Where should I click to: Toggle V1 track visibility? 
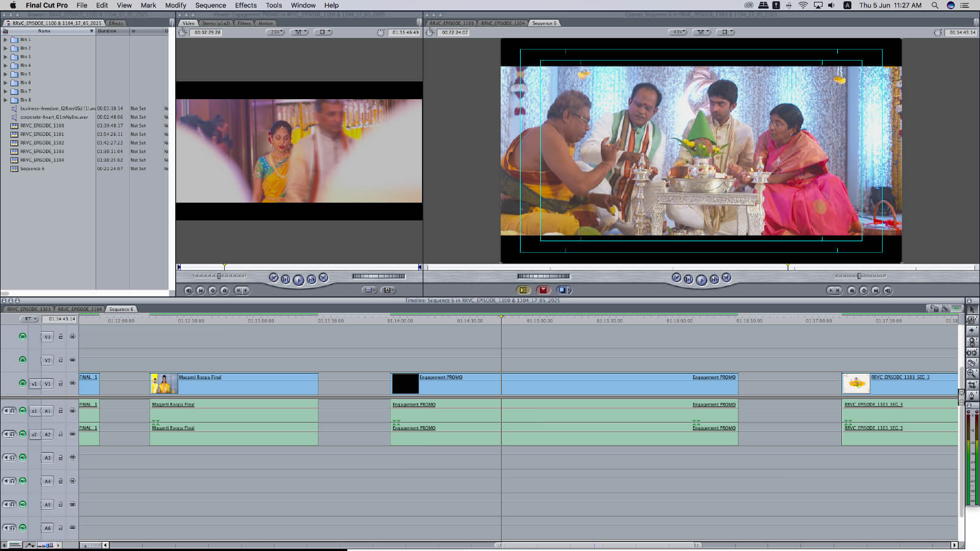point(23,384)
